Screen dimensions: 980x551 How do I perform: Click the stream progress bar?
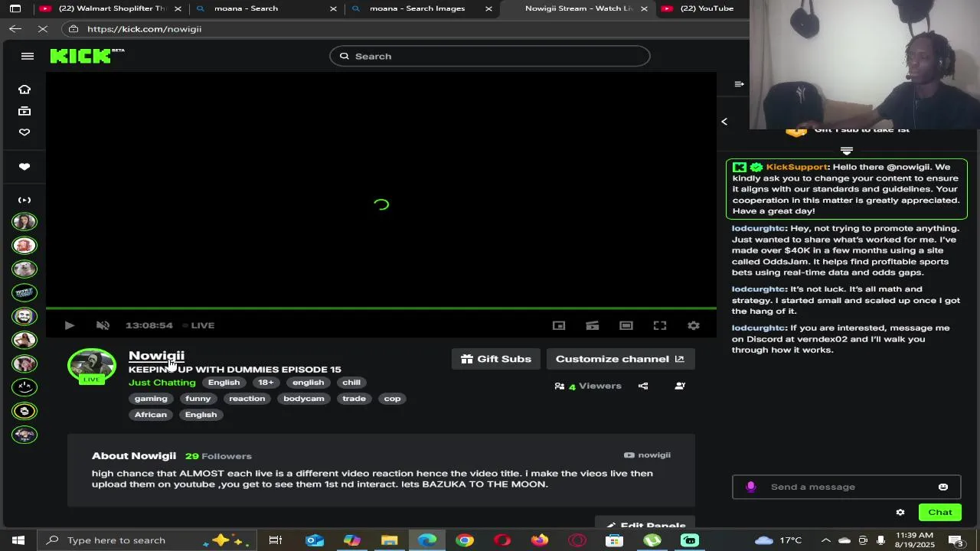(x=381, y=308)
